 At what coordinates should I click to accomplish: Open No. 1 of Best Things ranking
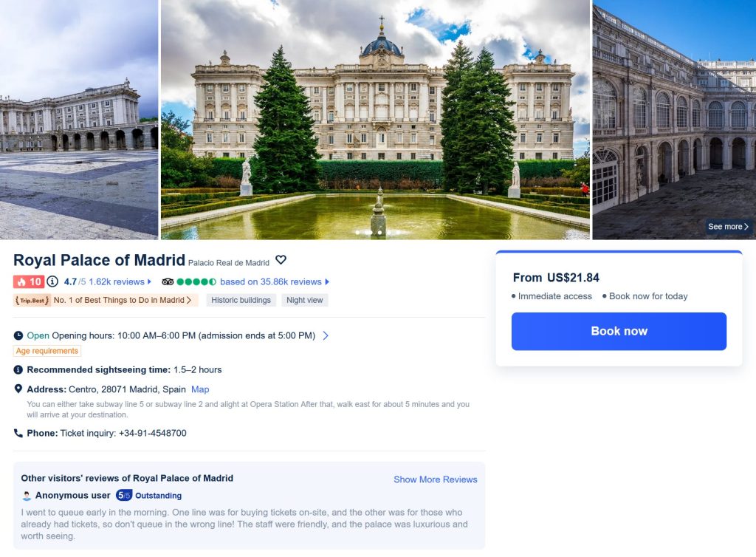coord(123,300)
